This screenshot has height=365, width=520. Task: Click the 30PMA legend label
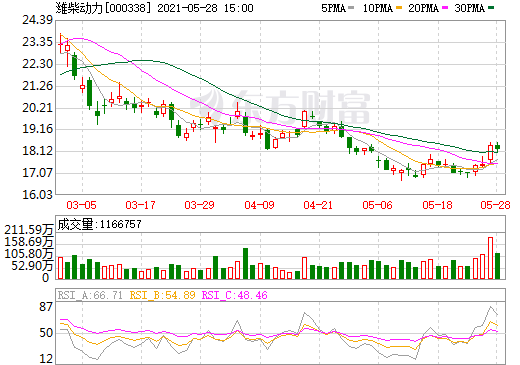pyautogui.click(x=469, y=8)
